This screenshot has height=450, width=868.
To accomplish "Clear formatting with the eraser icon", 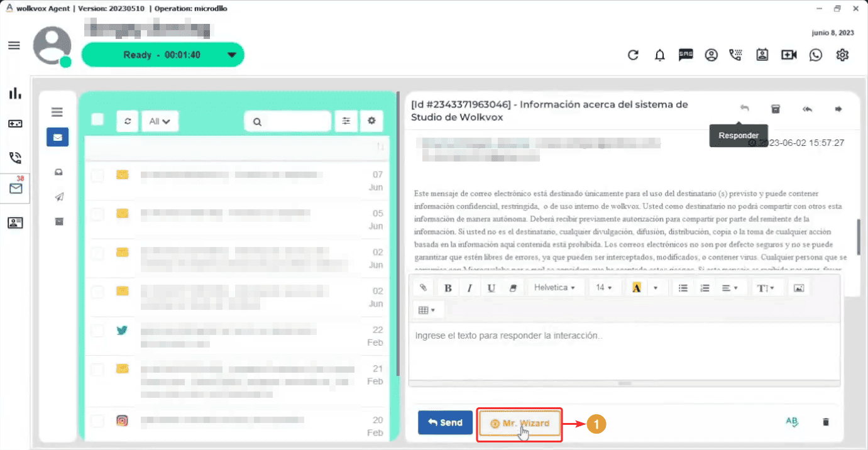I will pos(513,288).
